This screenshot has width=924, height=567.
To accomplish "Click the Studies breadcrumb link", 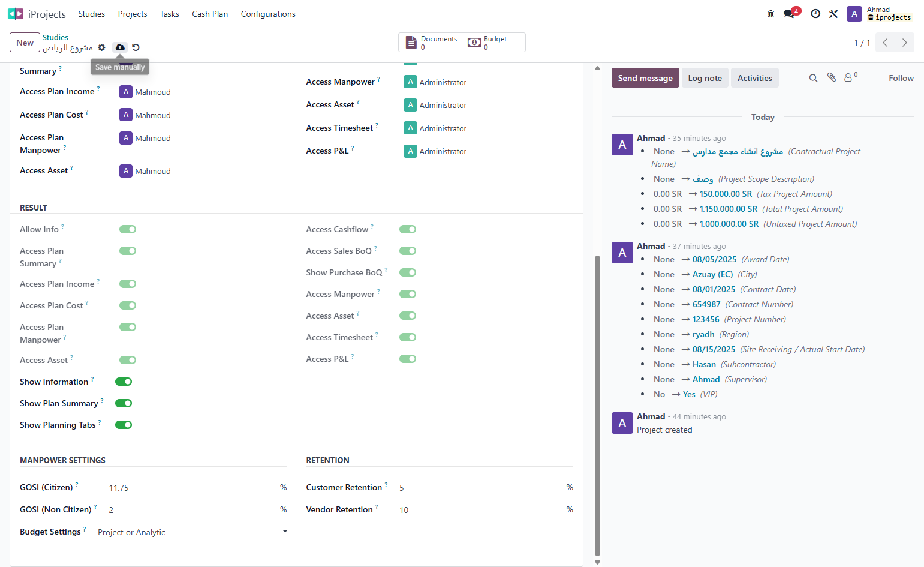I will coord(55,37).
